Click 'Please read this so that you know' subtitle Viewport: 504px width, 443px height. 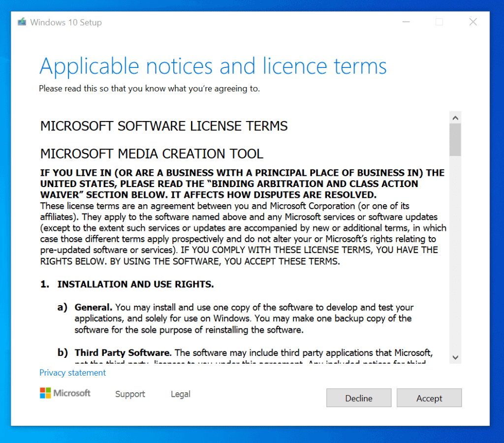point(150,89)
